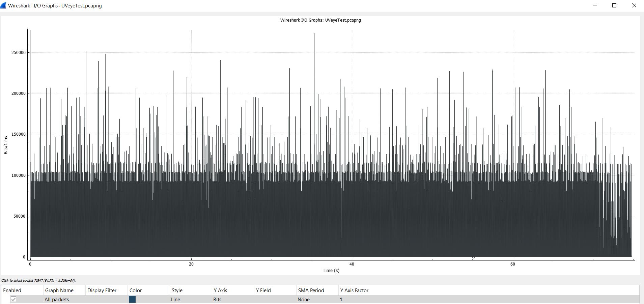Click the Enabled column header
Image resolution: width=644 pixels, height=304 pixels.
pos(12,291)
